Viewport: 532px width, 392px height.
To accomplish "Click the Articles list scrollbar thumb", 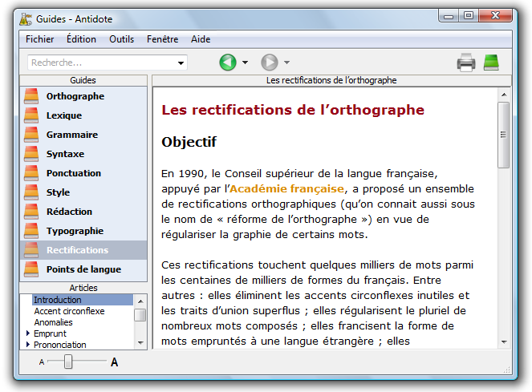I will pyautogui.click(x=140, y=315).
